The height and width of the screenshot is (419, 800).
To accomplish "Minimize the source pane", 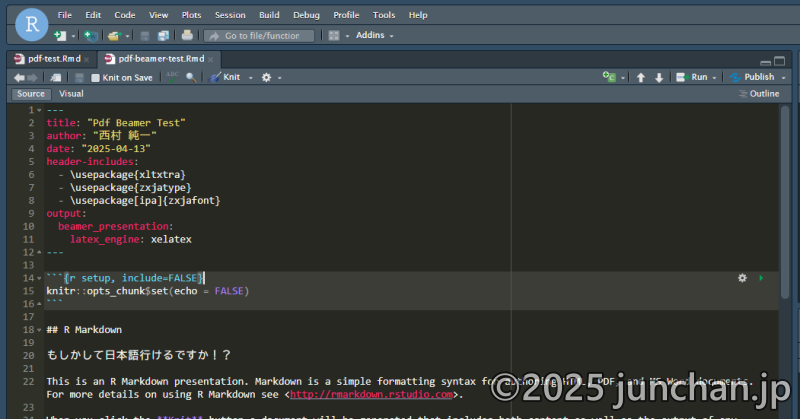I will (x=765, y=62).
